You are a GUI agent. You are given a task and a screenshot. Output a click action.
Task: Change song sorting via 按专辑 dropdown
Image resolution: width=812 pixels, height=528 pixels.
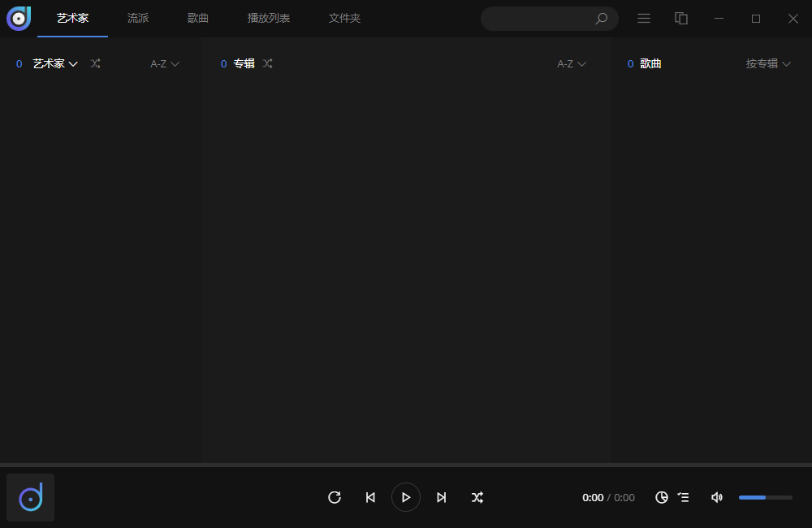(x=768, y=63)
